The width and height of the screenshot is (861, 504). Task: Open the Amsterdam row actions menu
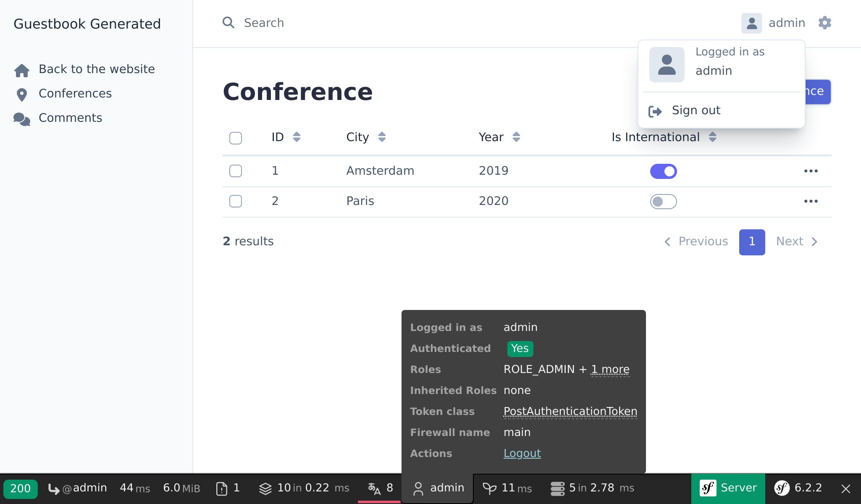pyautogui.click(x=811, y=171)
